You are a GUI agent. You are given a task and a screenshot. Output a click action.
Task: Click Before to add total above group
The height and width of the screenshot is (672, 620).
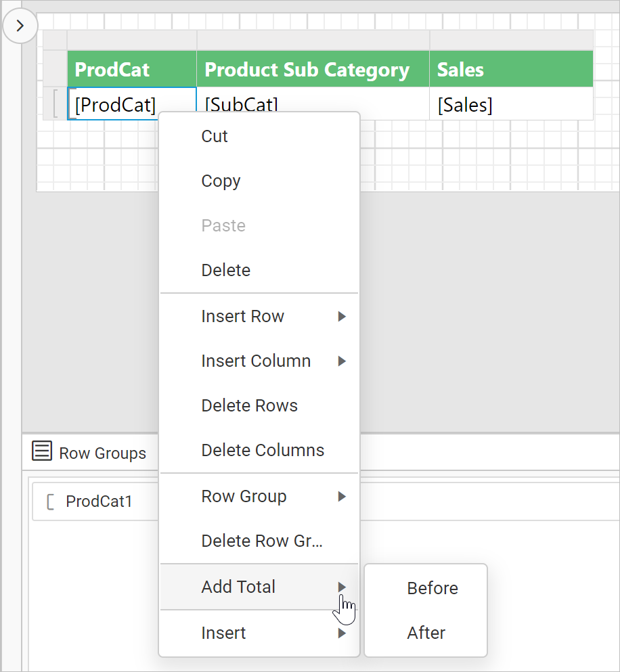pos(432,588)
